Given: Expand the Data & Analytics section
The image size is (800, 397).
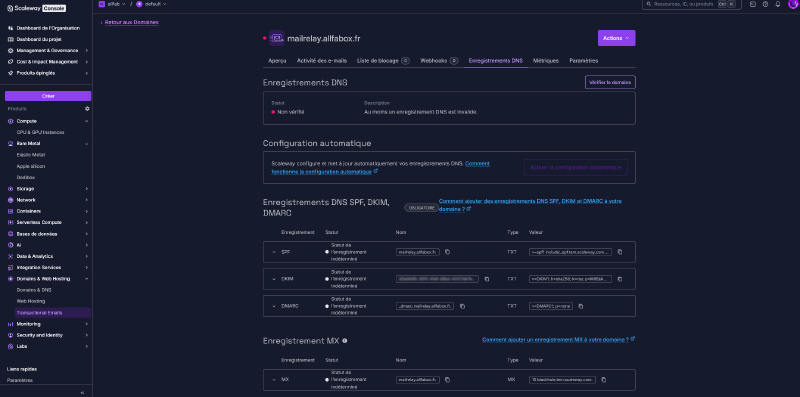Looking at the screenshot, I should (x=48, y=256).
